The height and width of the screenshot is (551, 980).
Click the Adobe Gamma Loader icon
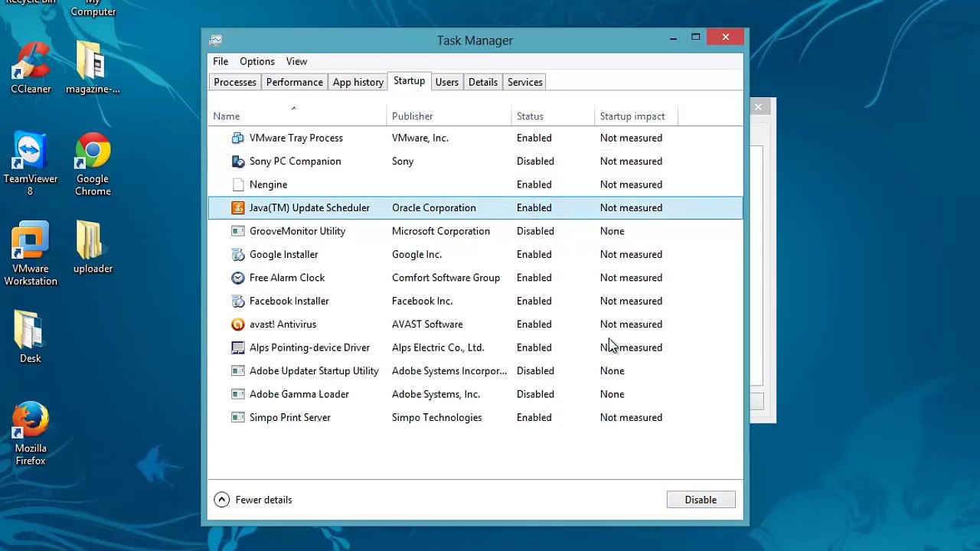(238, 395)
